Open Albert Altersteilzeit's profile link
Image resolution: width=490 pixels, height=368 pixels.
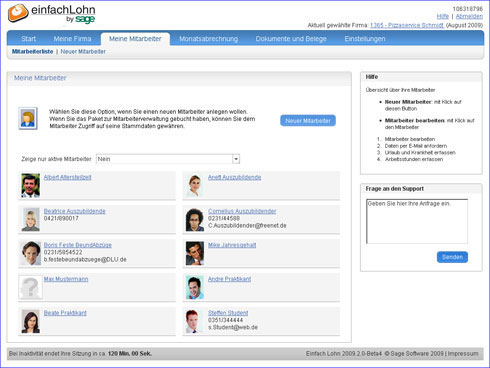[68, 177]
